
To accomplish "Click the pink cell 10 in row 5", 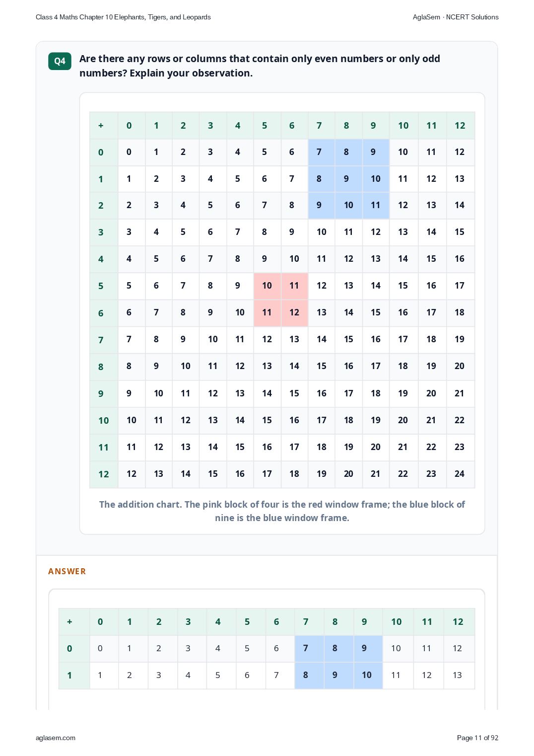I will click(267, 286).
